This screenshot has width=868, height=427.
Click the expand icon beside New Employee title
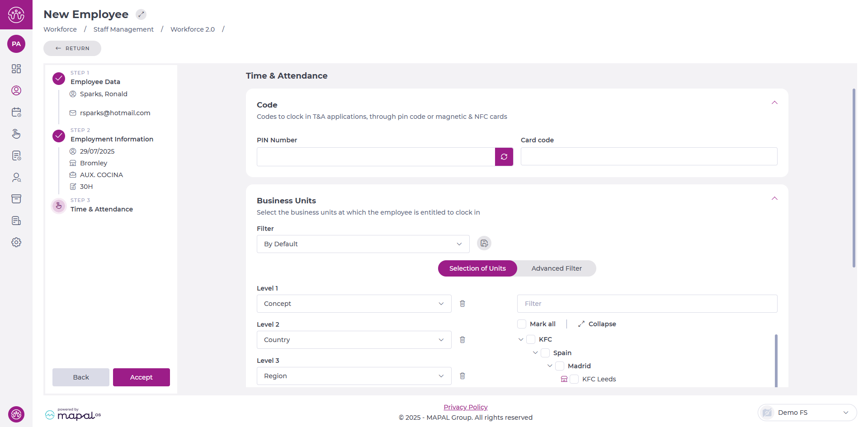pos(141,14)
